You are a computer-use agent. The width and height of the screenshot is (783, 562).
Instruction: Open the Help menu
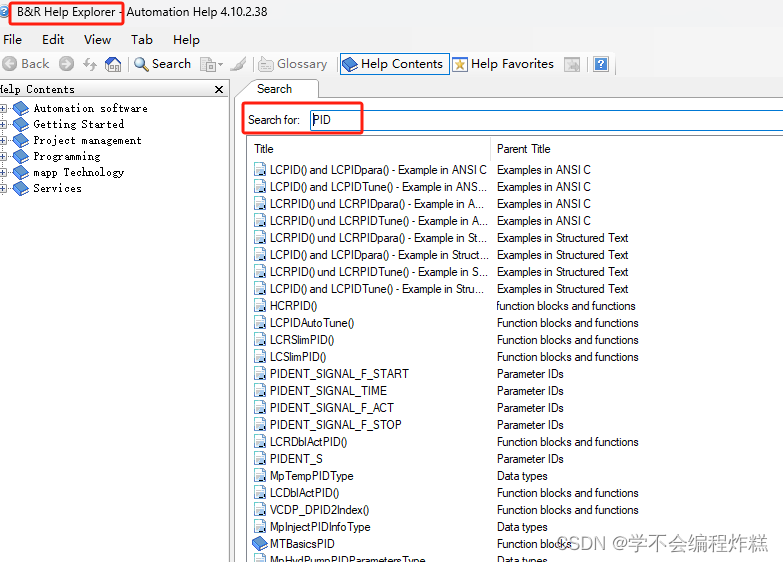pyautogui.click(x=186, y=39)
